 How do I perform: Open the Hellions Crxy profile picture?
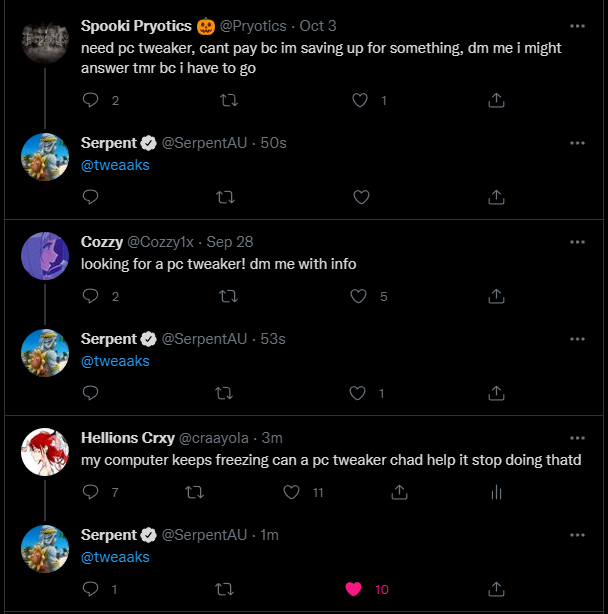tap(45, 452)
